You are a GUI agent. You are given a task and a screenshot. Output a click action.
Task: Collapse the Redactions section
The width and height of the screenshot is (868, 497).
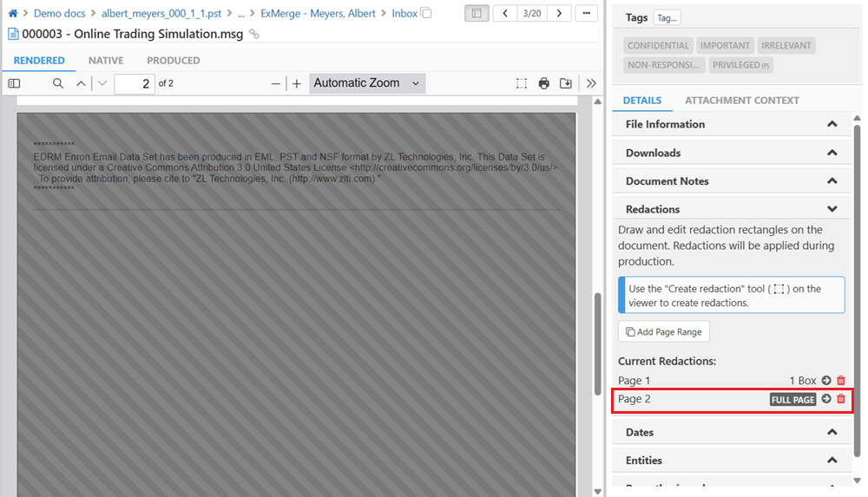[731, 209]
